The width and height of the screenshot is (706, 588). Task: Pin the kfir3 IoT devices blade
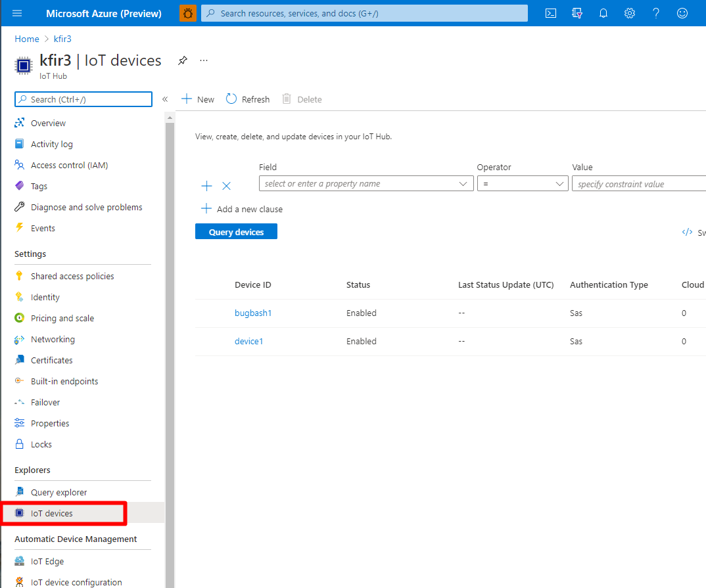point(182,60)
